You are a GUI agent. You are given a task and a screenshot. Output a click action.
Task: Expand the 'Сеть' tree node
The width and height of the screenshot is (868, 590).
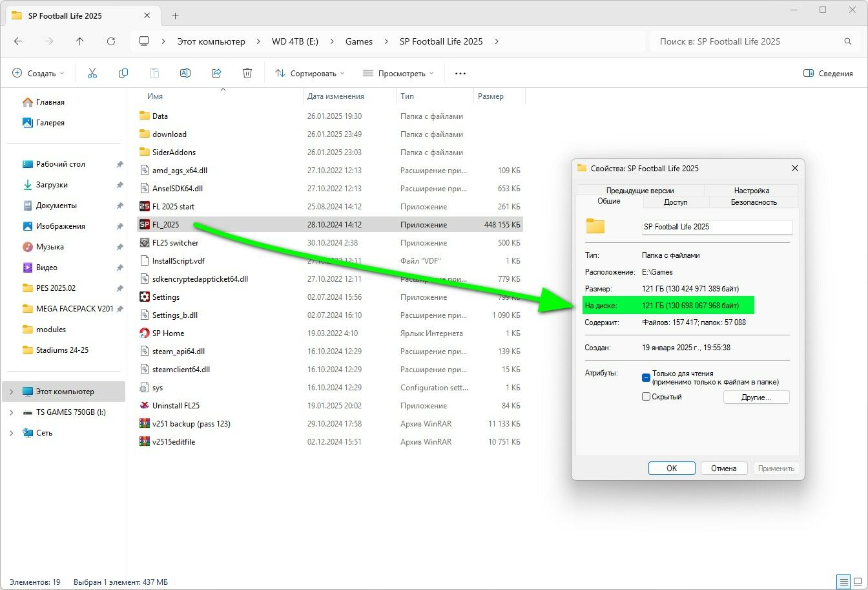11,433
